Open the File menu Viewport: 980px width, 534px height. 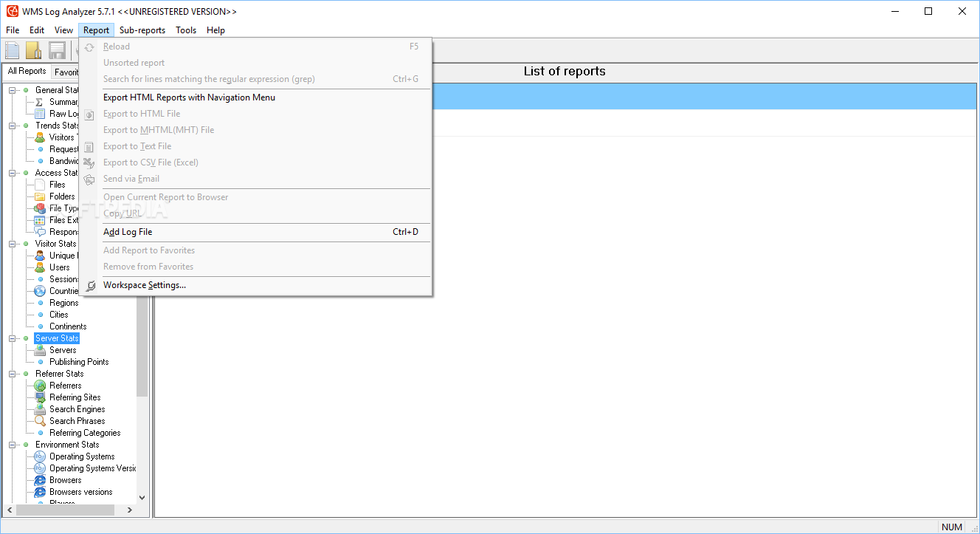[x=13, y=30]
